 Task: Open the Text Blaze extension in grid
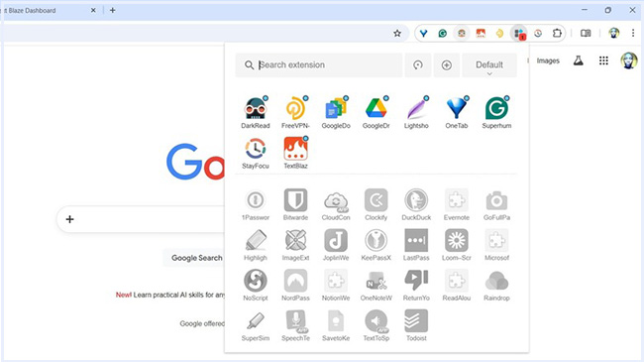pos(295,149)
